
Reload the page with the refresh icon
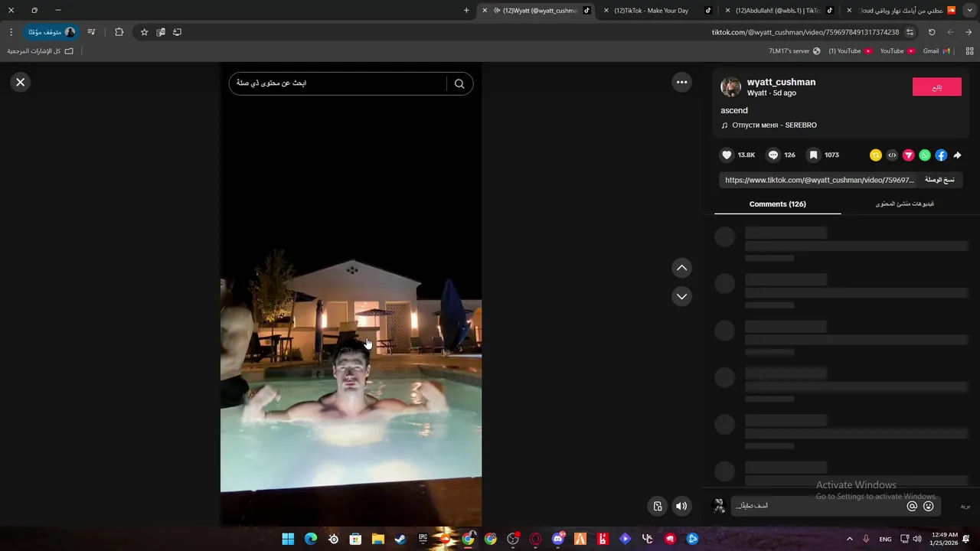point(932,32)
